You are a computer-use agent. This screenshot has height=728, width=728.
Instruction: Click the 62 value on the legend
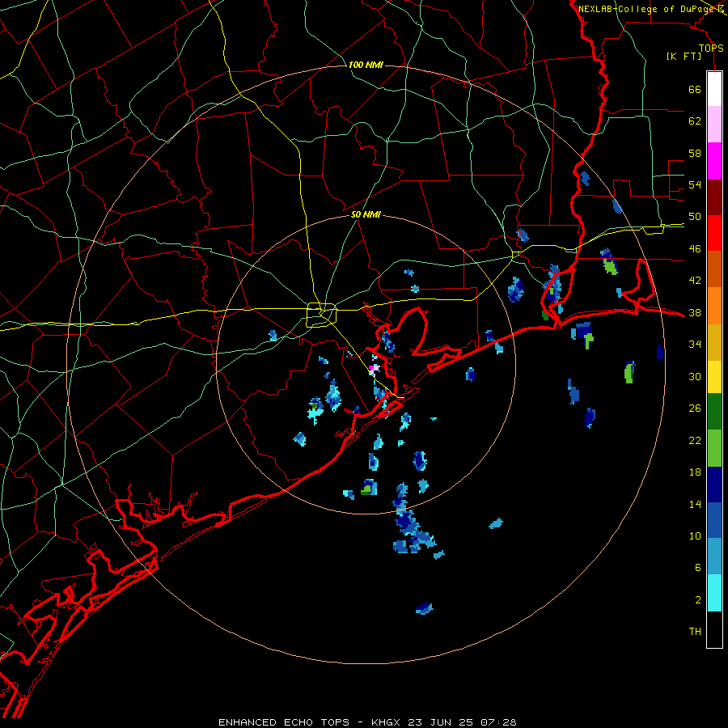pyautogui.click(x=695, y=121)
